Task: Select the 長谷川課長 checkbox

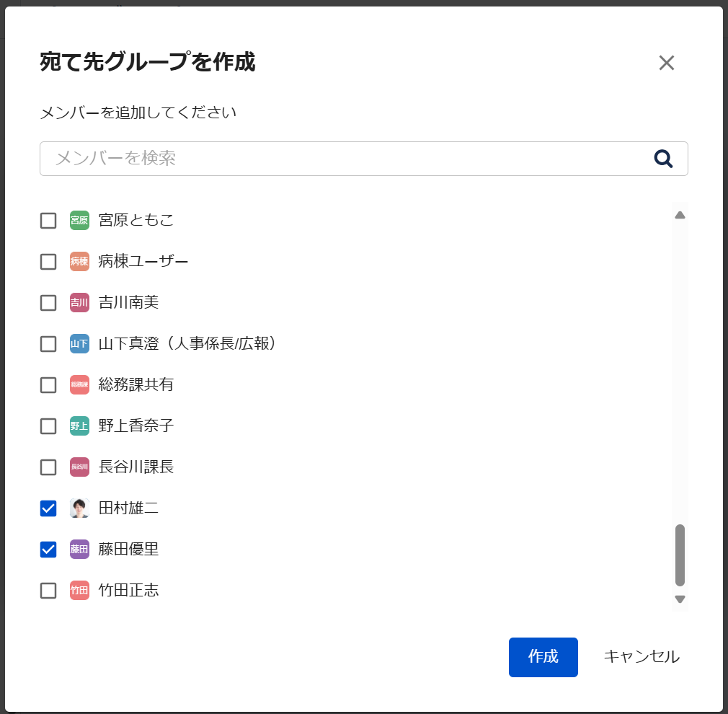Action: 48,467
